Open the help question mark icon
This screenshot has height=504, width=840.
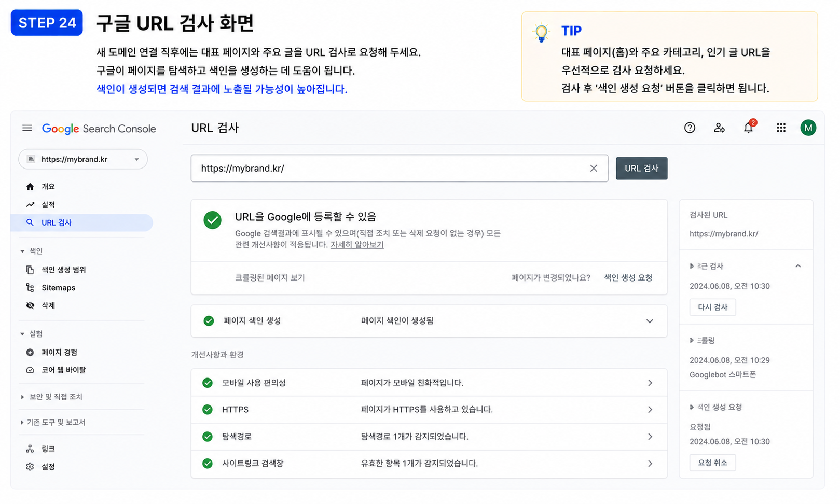coord(690,128)
